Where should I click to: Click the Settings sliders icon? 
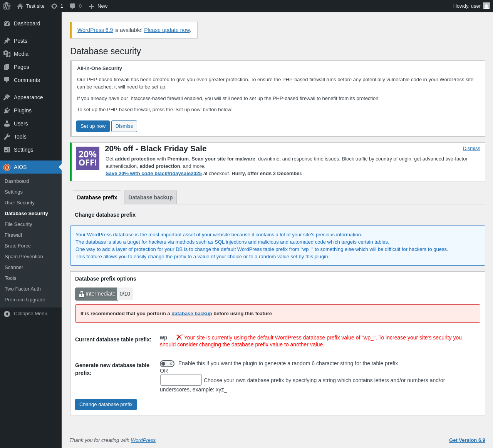pos(7,150)
